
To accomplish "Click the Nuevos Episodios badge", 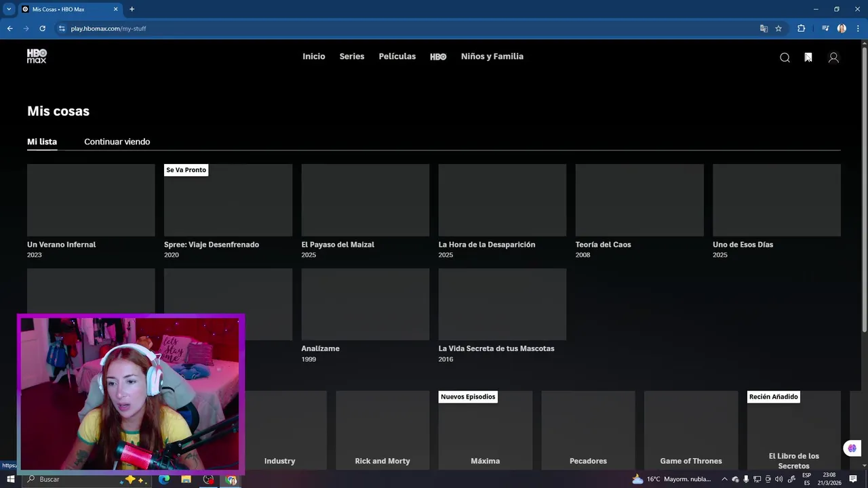I will pos(468,396).
